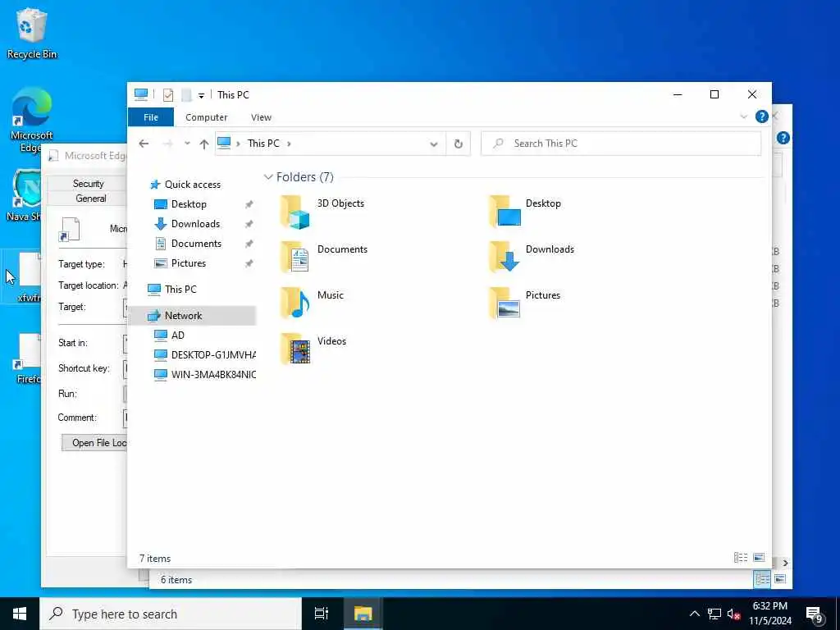The width and height of the screenshot is (840, 630).
Task: Click the Forward navigation arrow
Action: coord(167,144)
